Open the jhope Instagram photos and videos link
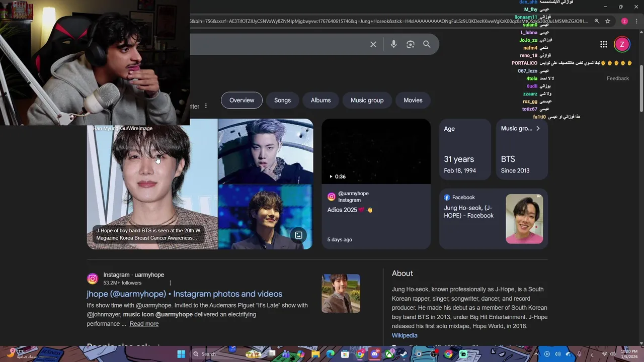 click(185, 294)
